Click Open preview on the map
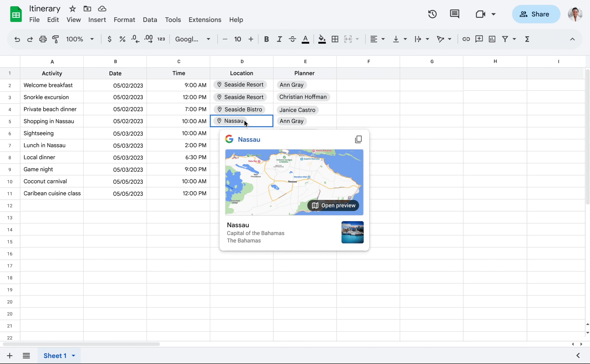The height and width of the screenshot is (364, 590). [333, 205]
